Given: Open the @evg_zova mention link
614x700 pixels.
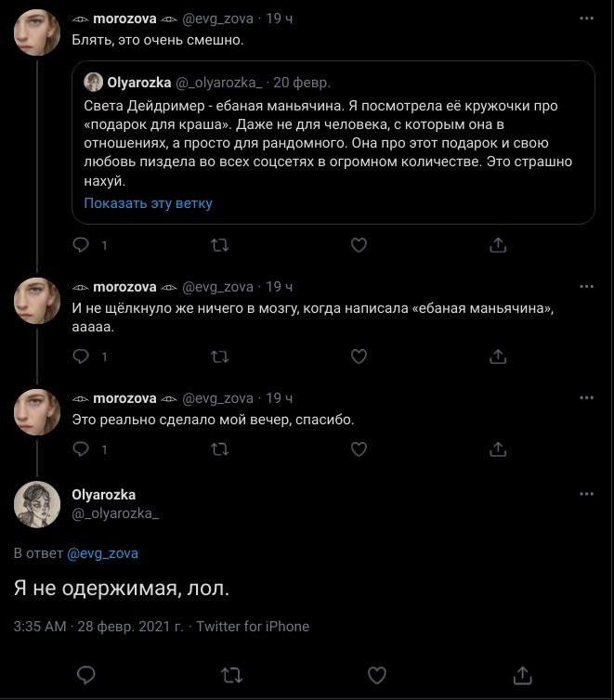Looking at the screenshot, I should click(102, 553).
